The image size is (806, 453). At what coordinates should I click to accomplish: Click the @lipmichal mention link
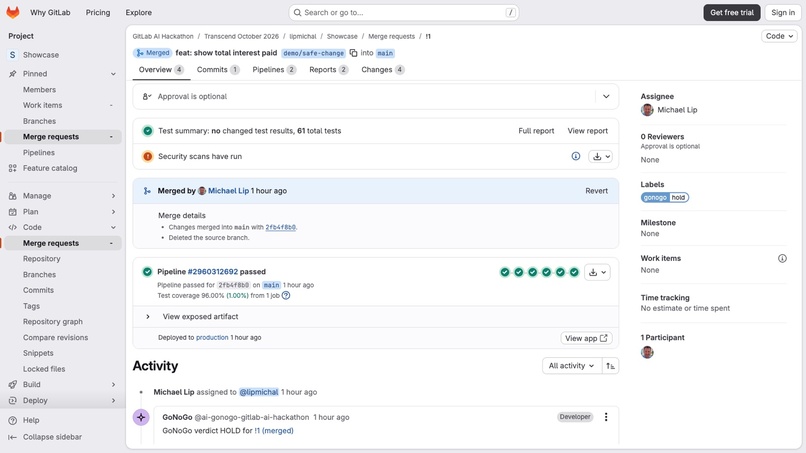(259, 392)
